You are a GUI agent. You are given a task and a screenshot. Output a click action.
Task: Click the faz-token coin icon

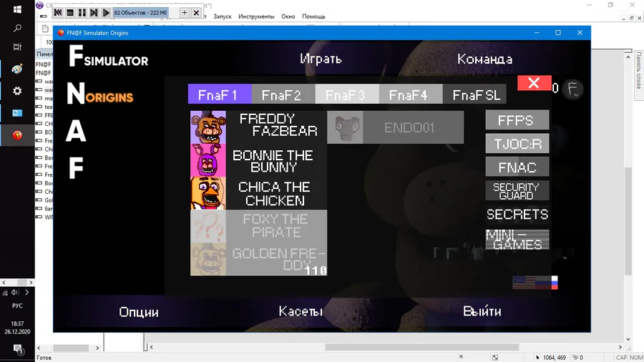point(573,88)
